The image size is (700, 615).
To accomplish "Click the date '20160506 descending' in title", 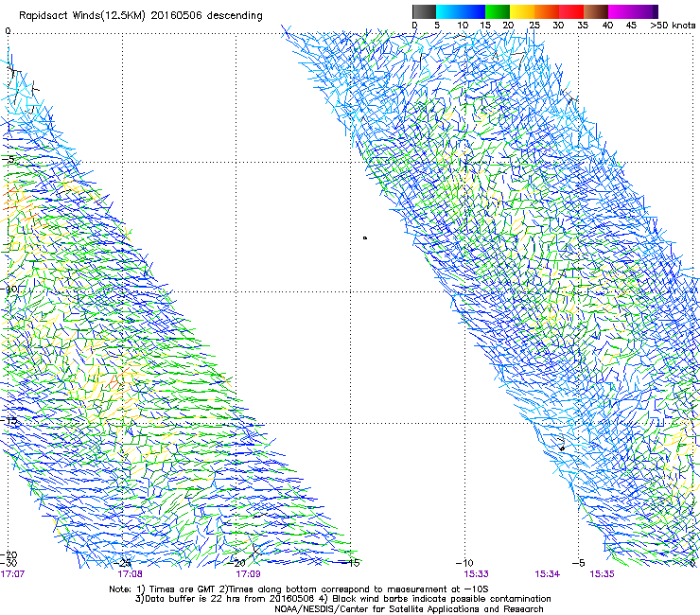I will pos(207,16).
